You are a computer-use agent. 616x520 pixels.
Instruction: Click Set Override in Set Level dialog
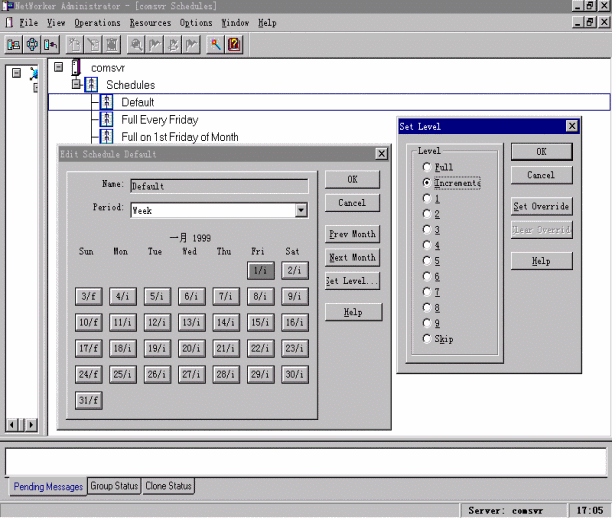[541, 206]
